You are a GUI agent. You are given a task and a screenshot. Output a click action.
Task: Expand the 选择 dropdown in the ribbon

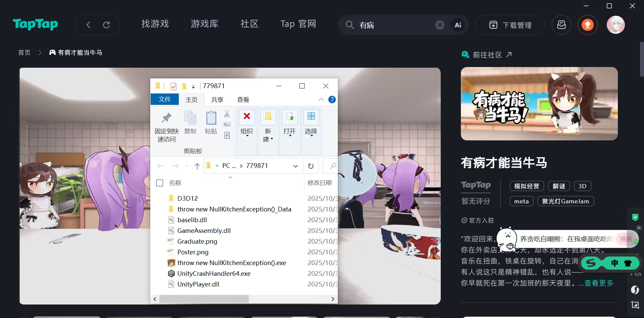311,131
